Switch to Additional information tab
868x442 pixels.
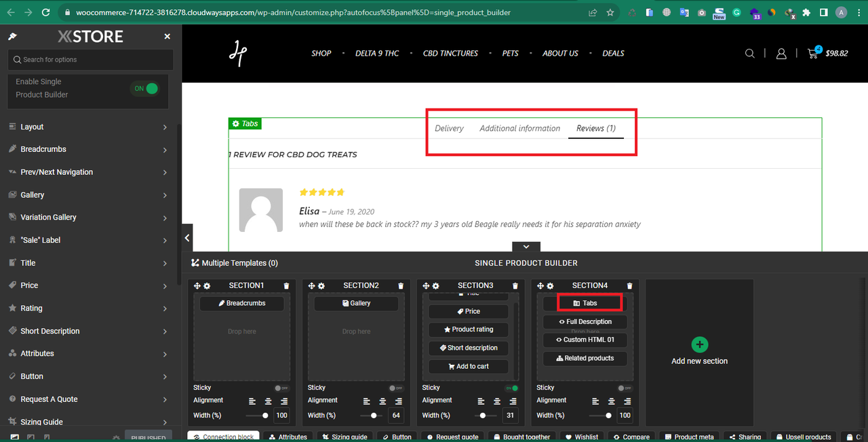pyautogui.click(x=520, y=128)
